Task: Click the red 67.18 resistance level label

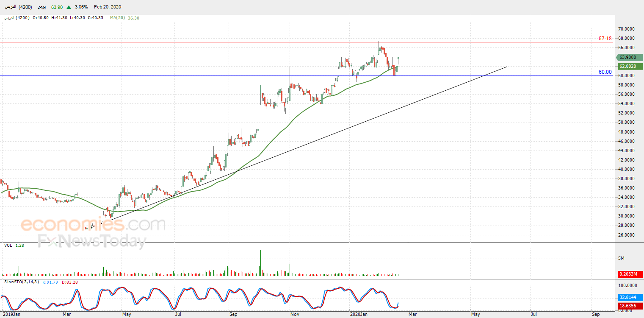Action: point(605,39)
